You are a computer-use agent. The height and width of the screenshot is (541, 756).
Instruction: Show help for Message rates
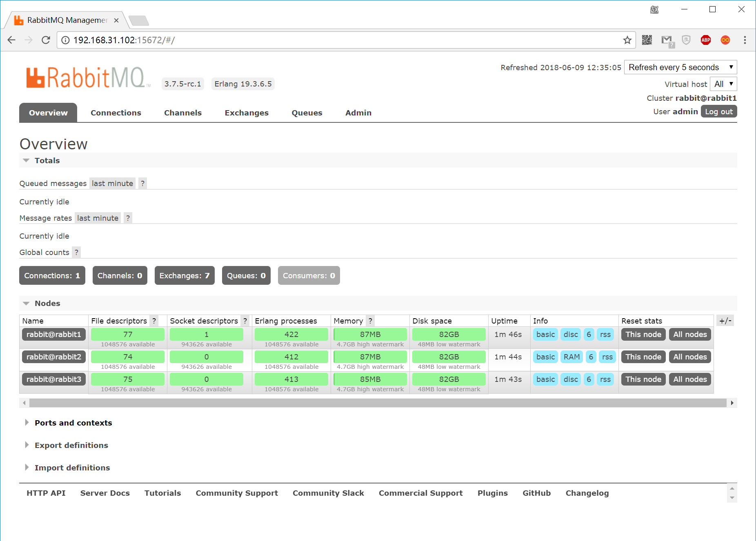(128, 218)
